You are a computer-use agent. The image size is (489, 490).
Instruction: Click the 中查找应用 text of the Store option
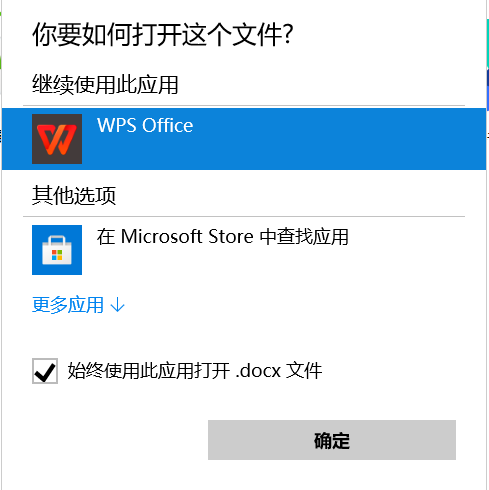304,237
